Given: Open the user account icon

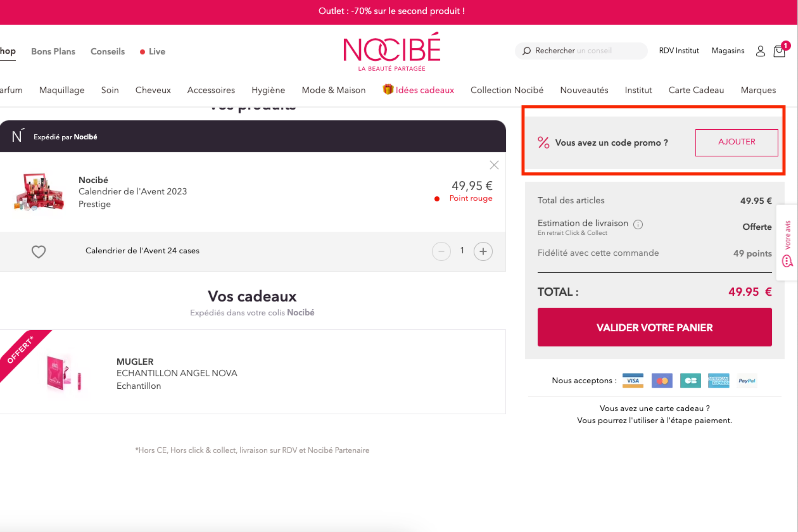Looking at the screenshot, I should (x=760, y=51).
